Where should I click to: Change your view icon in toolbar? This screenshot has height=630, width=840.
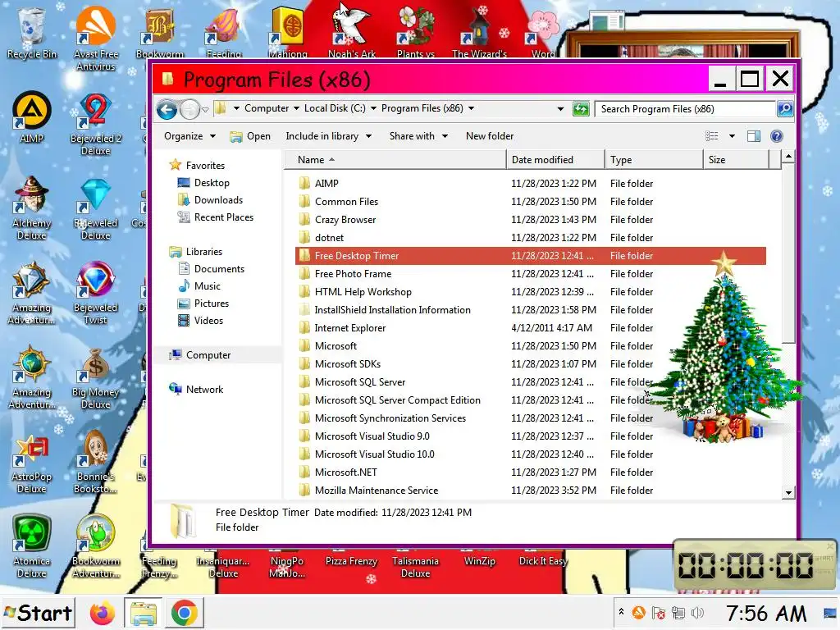[711, 136]
